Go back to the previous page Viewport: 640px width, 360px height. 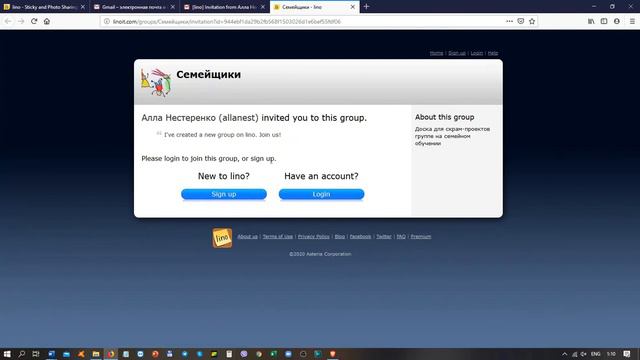point(8,21)
